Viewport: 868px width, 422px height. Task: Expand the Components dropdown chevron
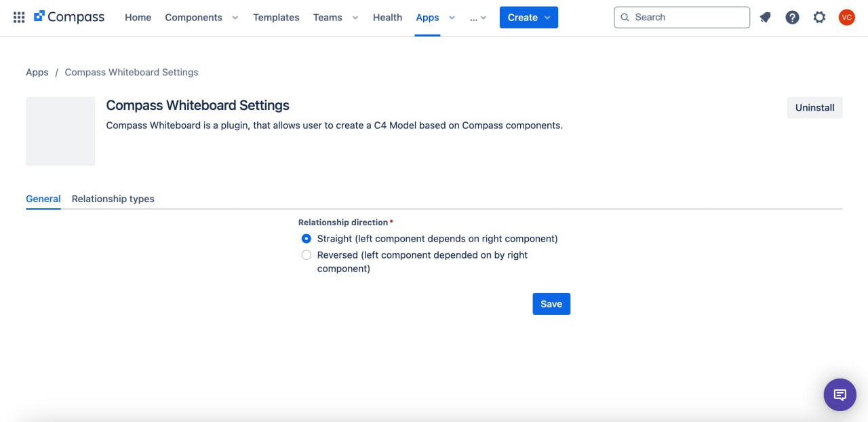click(235, 18)
